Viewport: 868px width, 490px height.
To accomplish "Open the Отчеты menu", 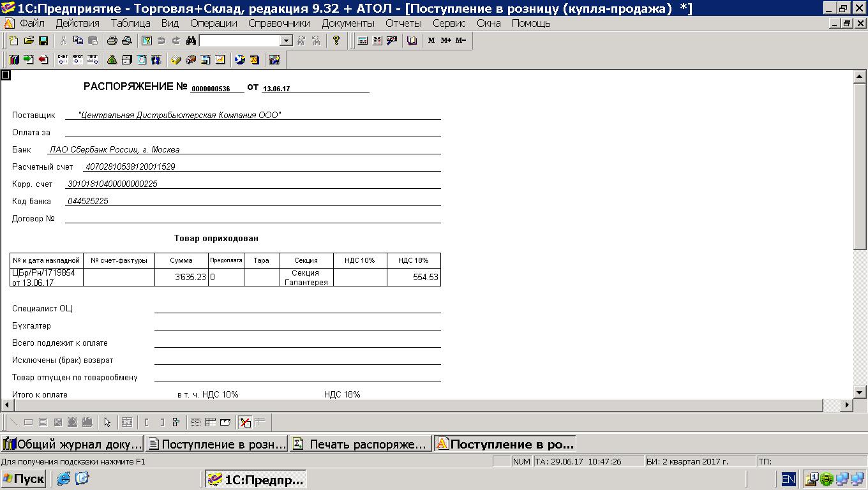I will click(403, 23).
